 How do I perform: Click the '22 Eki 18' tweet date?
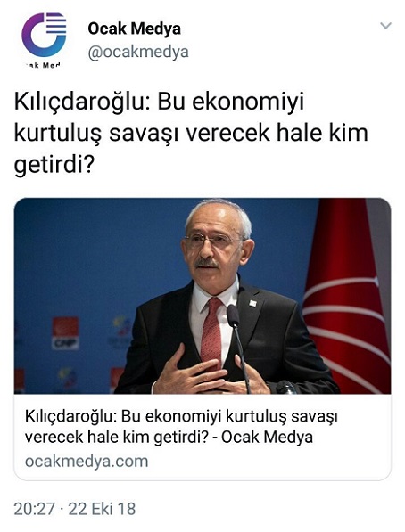coord(102,509)
